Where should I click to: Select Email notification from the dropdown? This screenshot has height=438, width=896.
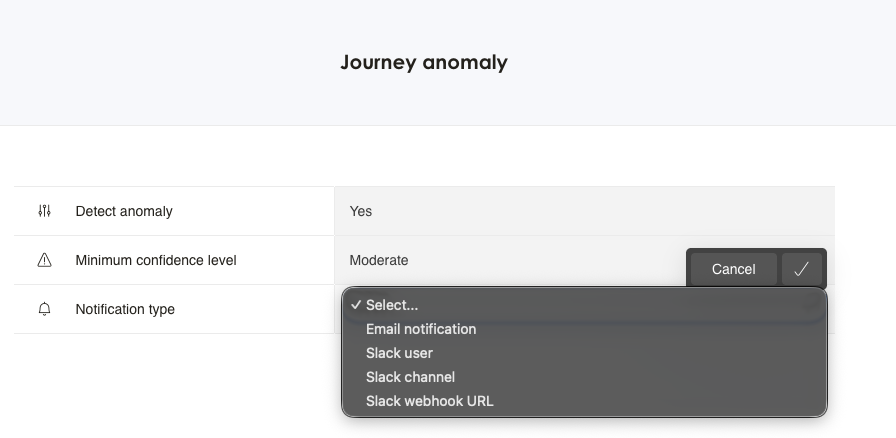click(421, 329)
